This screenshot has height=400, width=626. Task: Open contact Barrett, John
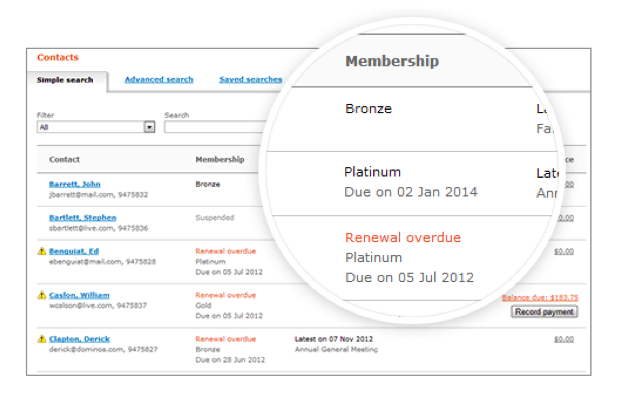point(75,184)
